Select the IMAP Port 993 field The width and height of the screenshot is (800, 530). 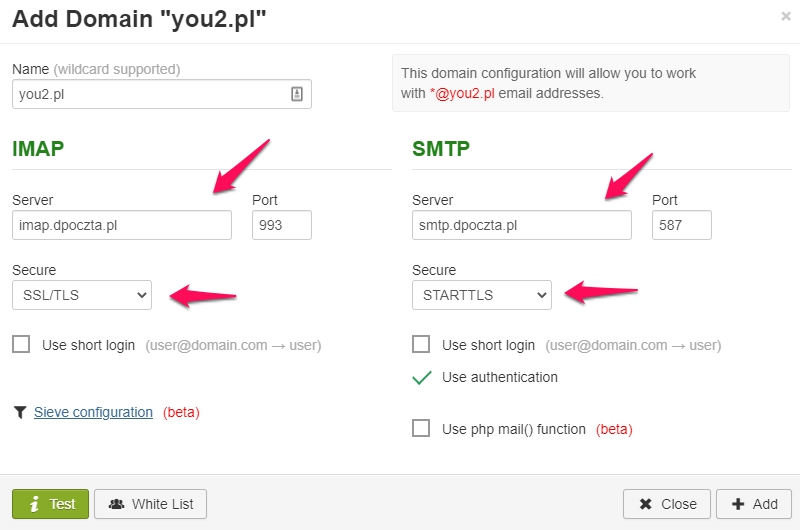tap(282, 225)
